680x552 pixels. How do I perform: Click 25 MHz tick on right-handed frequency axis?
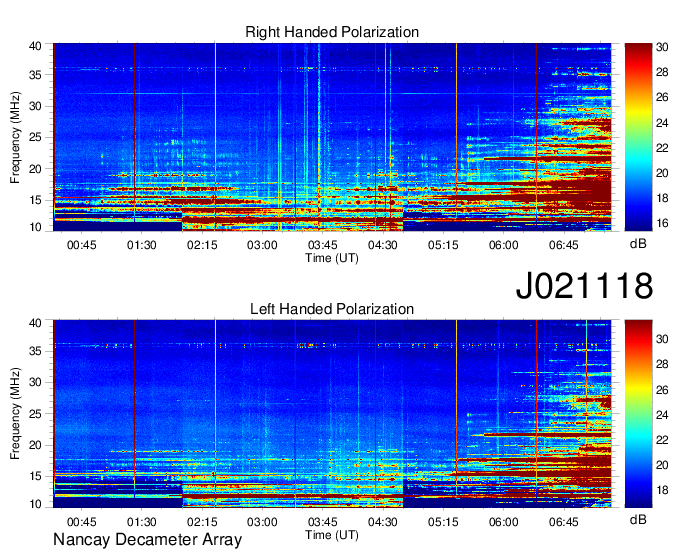pyautogui.click(x=35, y=137)
